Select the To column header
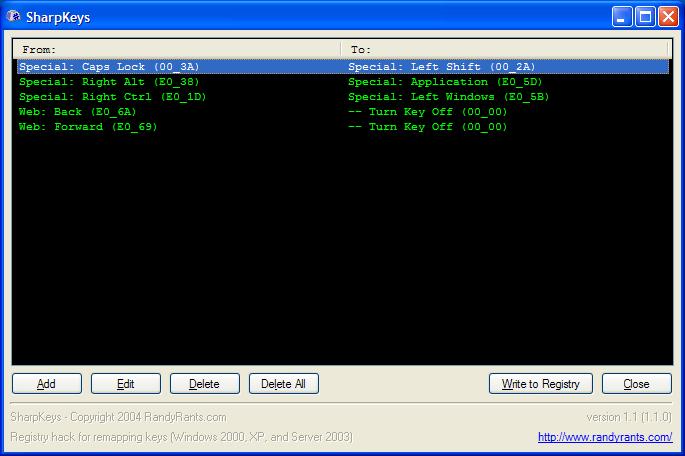The width and height of the screenshot is (685, 456). [x=505, y=49]
